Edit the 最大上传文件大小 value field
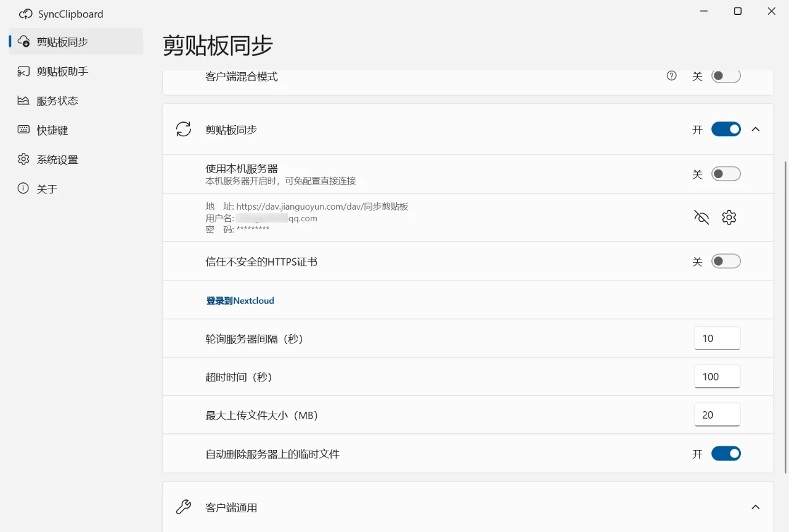Viewport: 789px width, 532px height. point(717,415)
